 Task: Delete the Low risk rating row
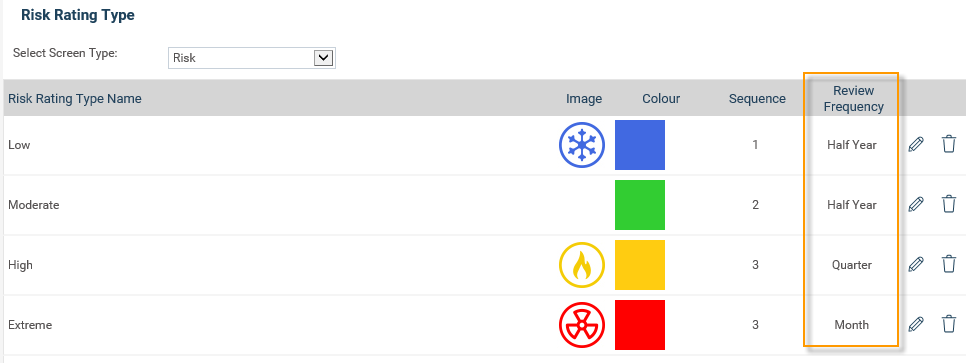pyautogui.click(x=949, y=144)
